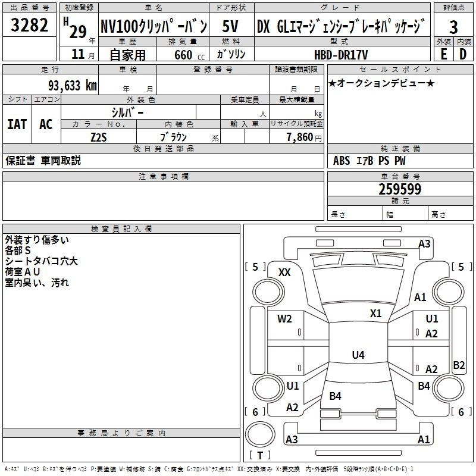Click the XX mark on car diagram

click(x=284, y=272)
